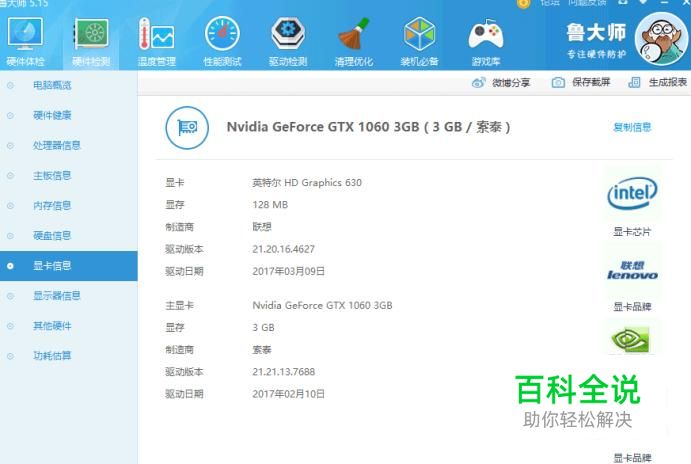This screenshot has width=691, height=464.
Task: Click the camera screenshot icon
Action: click(x=558, y=82)
